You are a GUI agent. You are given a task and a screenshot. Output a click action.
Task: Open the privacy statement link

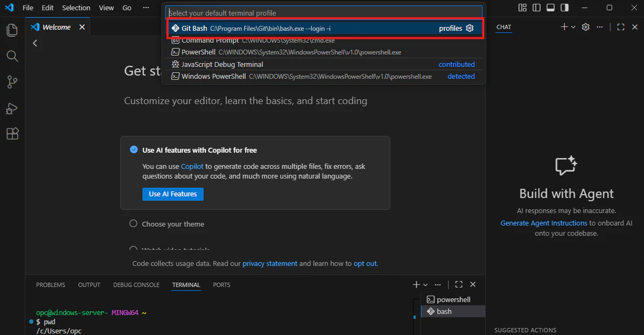point(270,264)
